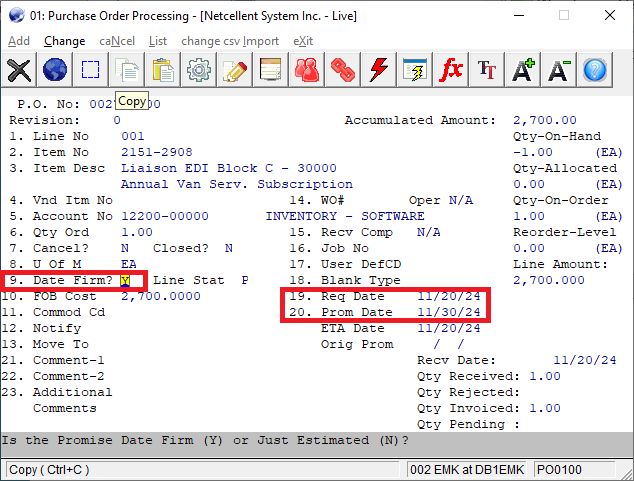Increase font size with A+ icon
The image size is (634, 481).
pyautogui.click(x=523, y=70)
